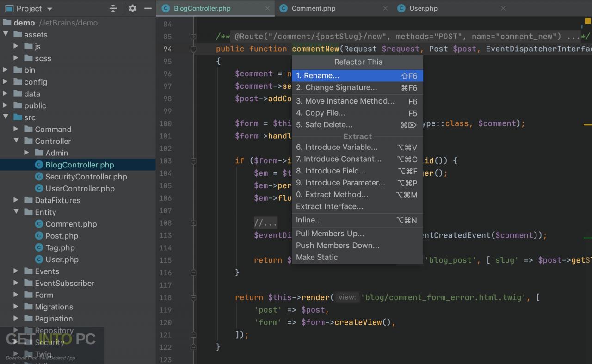Click the collapse all icon in Project panel
Screen dimensions: 592x364
tap(113, 8)
